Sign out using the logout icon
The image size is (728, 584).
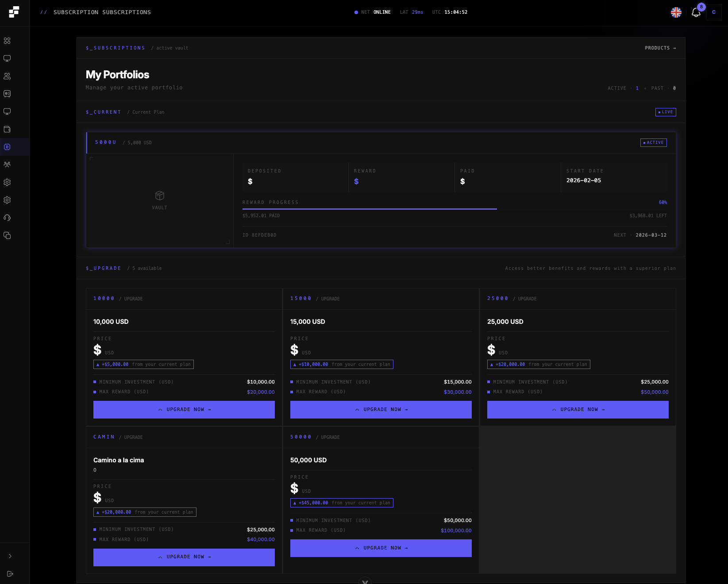click(10, 573)
